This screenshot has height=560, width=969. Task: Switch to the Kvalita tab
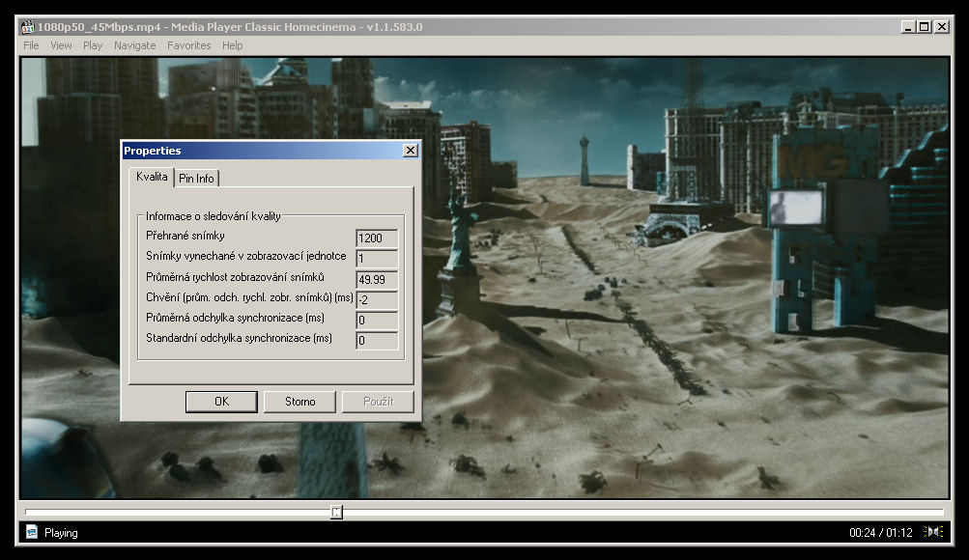[x=152, y=177]
